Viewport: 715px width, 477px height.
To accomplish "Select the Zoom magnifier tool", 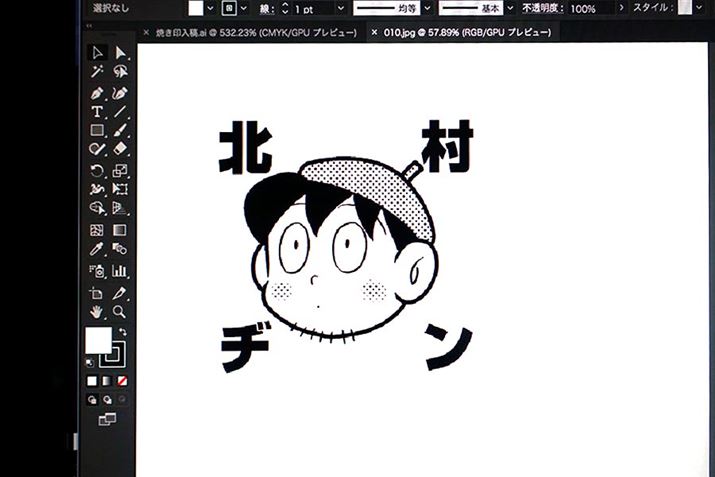I will tap(120, 311).
